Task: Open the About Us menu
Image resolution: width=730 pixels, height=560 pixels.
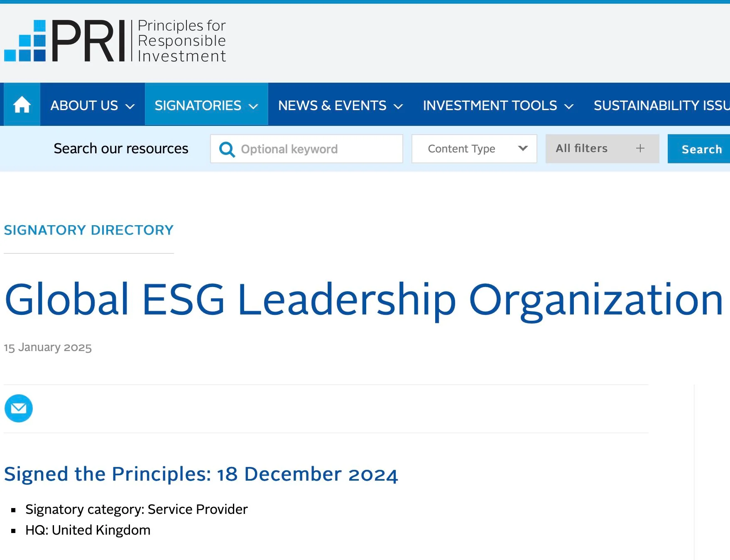Action: tap(84, 106)
